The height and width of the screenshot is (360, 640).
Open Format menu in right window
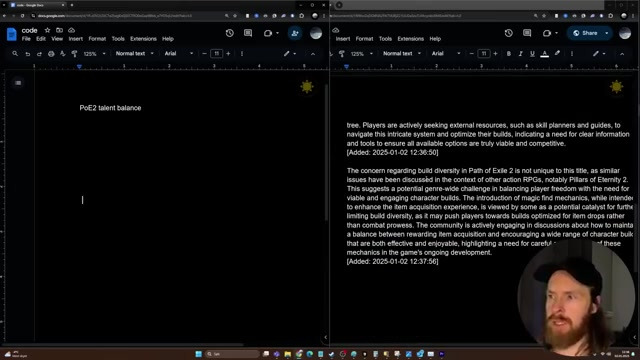tap(364, 39)
